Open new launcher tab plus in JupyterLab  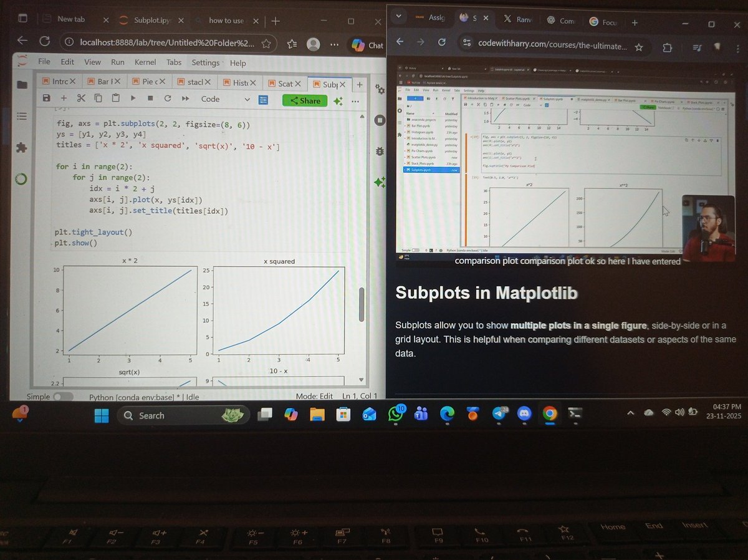[x=360, y=85]
